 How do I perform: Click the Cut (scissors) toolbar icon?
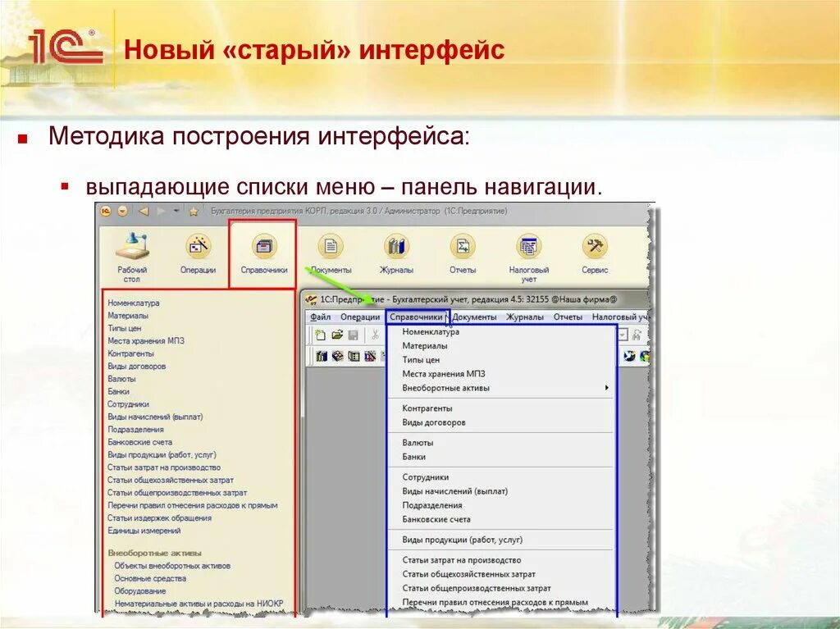pyautogui.click(x=376, y=335)
